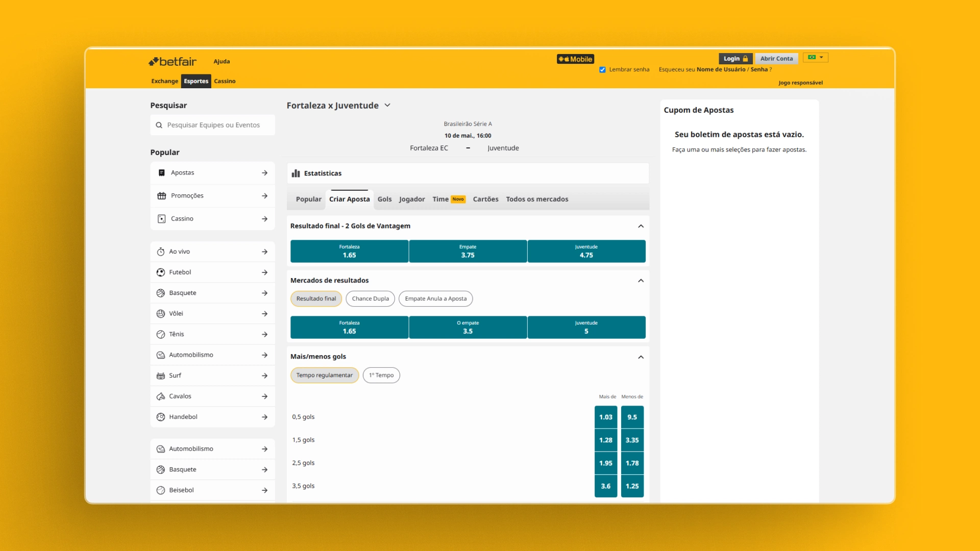Click the Vôlei ball icon

coord(160,314)
